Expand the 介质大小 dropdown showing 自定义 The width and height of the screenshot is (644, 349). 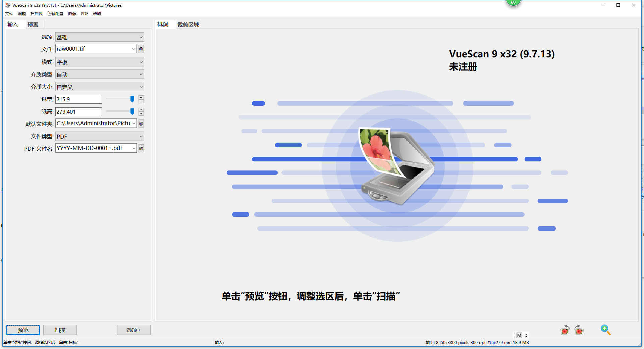(100, 87)
